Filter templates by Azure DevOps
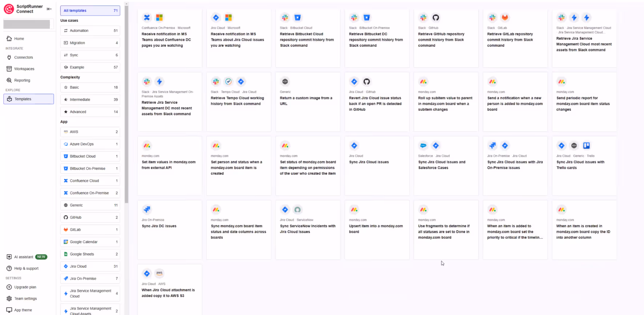644x315 pixels. point(90,144)
